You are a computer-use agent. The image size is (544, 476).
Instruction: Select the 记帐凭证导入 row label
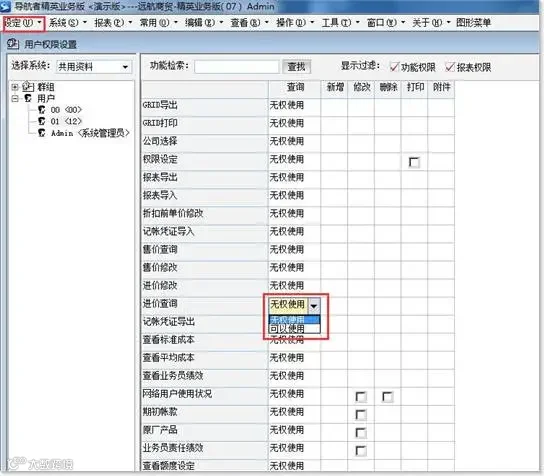tap(169, 231)
